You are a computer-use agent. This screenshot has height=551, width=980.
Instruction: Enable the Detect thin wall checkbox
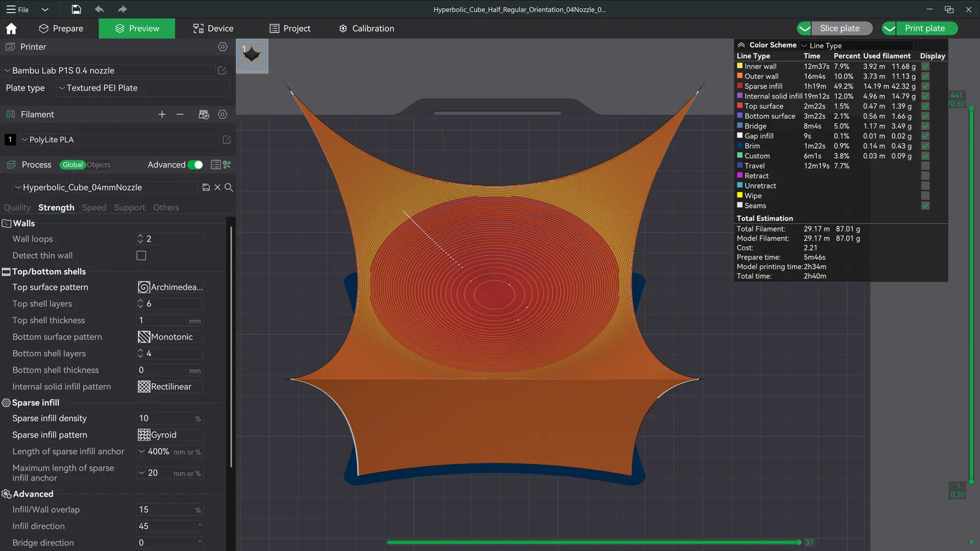click(x=141, y=256)
